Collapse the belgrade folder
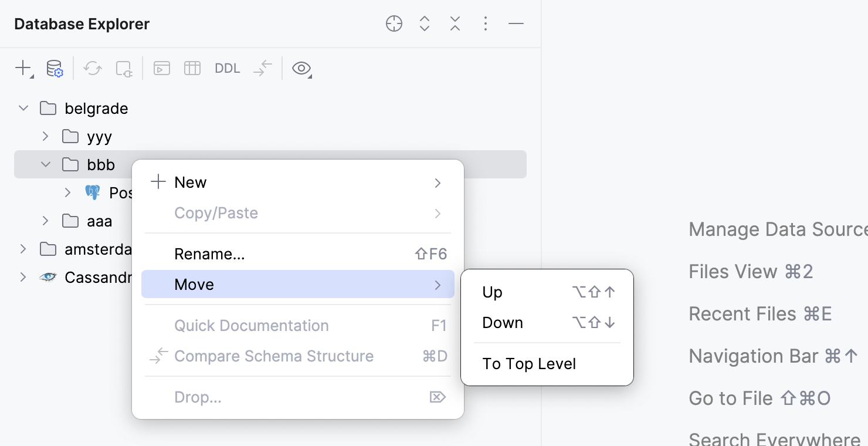Screen dimensions: 868x446 click(x=23, y=108)
